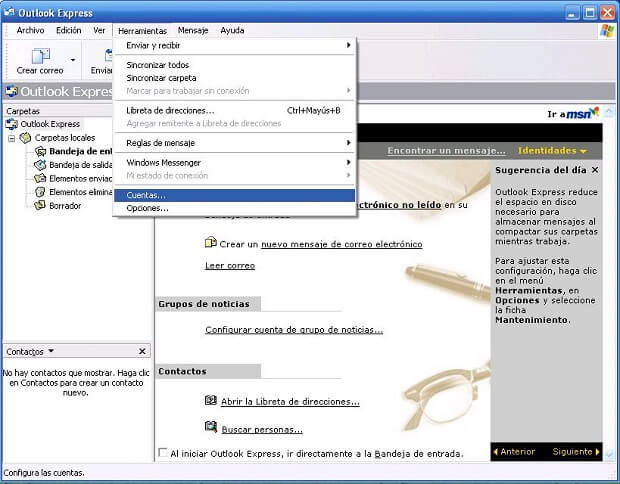620x484 pixels.
Task: Click the Outlook Express banner icon
Action: pos(11,91)
